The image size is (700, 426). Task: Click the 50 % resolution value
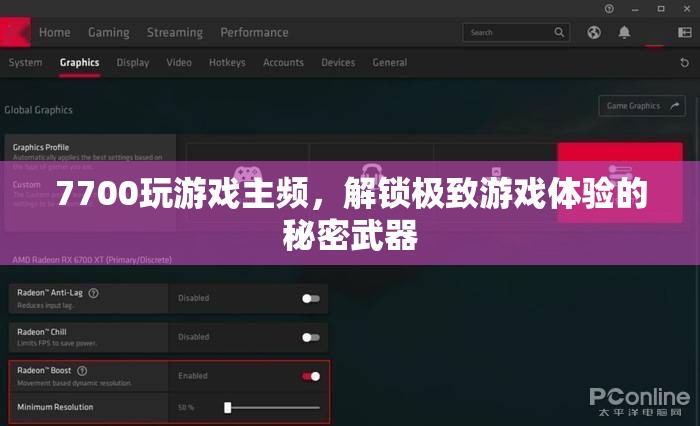click(186, 407)
